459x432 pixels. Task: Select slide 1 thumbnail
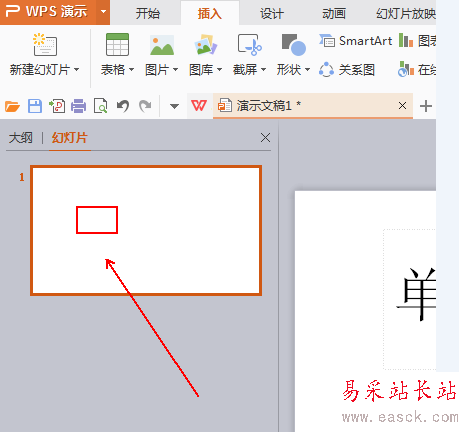click(146, 230)
